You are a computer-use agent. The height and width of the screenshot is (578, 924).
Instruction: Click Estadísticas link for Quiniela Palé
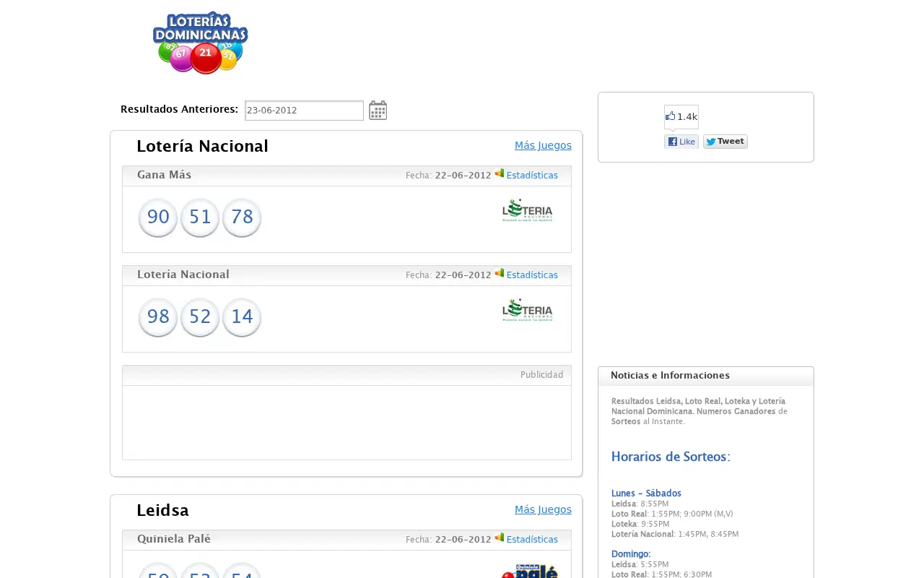(532, 540)
